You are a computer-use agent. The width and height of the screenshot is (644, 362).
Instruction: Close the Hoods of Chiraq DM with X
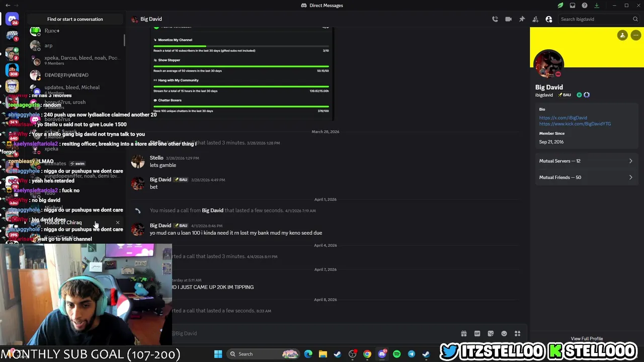(x=118, y=223)
